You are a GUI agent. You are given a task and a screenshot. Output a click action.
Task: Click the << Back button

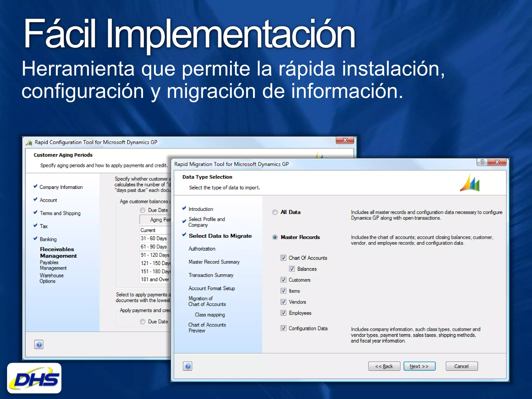coord(384,366)
